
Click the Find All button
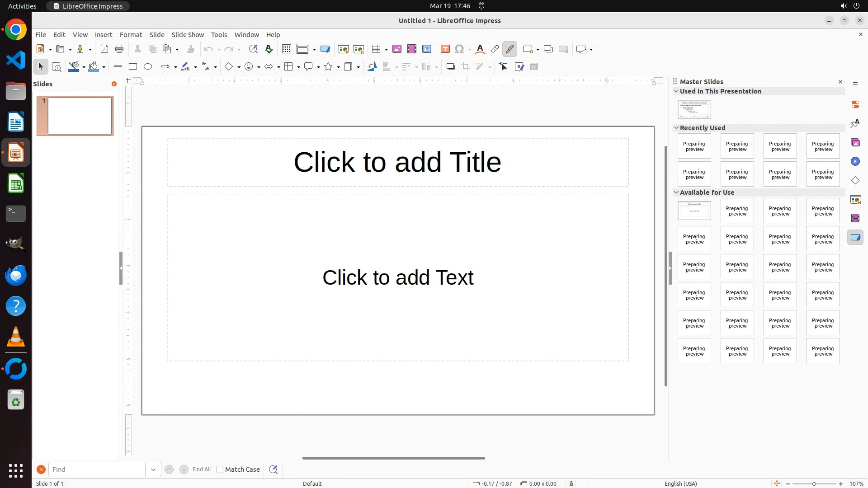click(x=202, y=469)
